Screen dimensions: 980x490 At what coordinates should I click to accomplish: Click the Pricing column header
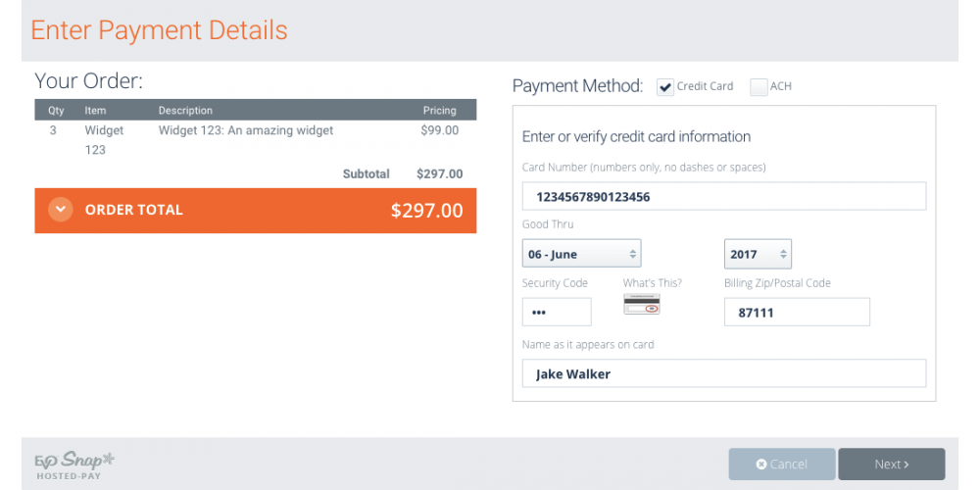tap(439, 111)
